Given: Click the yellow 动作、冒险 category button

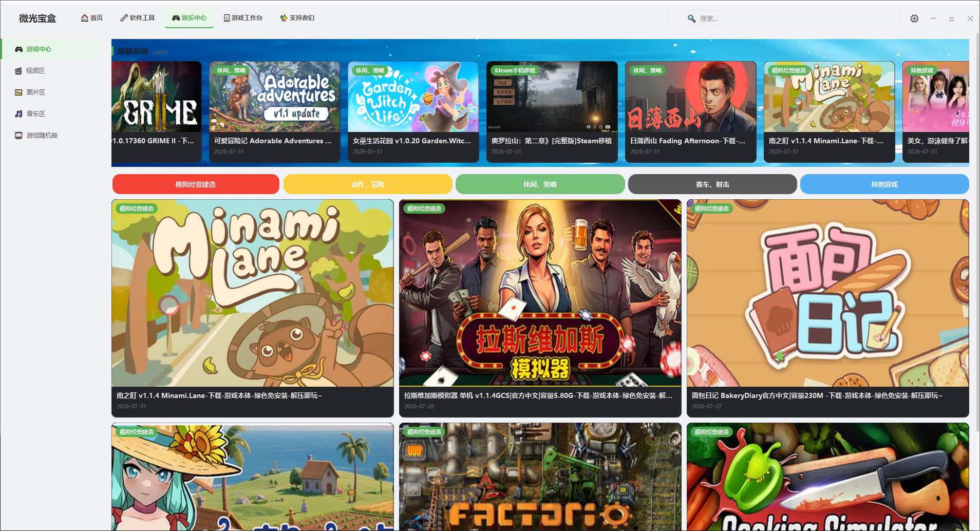Looking at the screenshot, I should pos(368,184).
